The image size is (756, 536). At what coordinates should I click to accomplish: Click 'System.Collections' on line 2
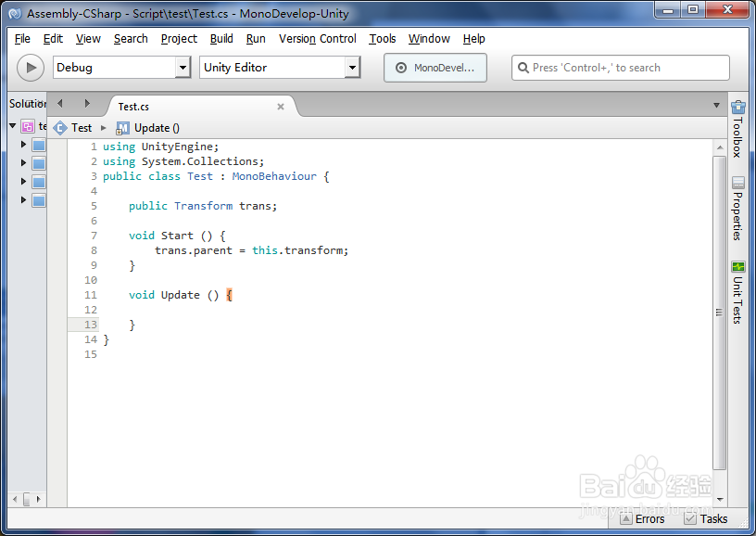[200, 161]
